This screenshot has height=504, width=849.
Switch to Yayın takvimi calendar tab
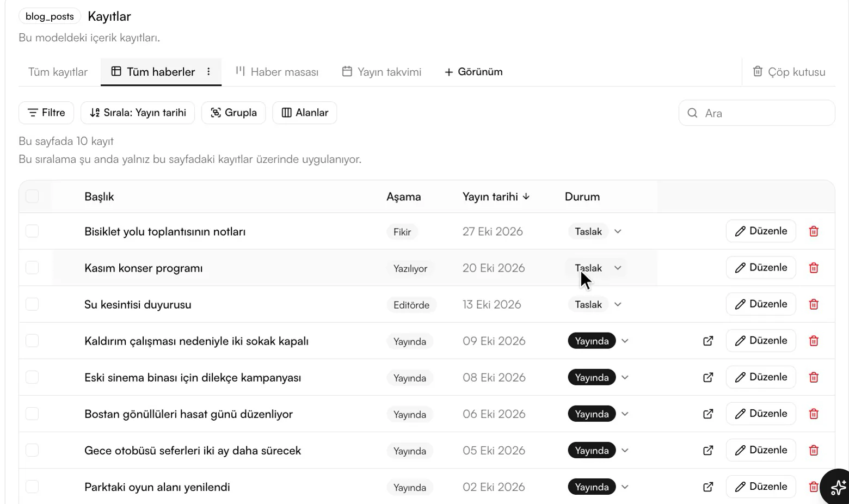382,72
